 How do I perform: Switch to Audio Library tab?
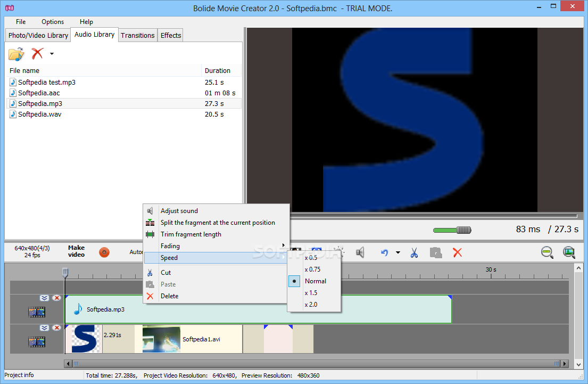[x=95, y=34]
